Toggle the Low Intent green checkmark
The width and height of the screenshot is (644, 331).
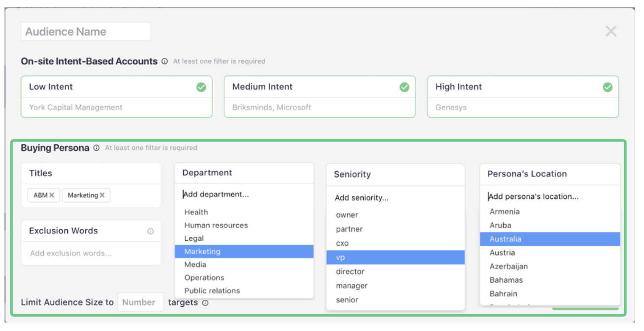point(201,87)
